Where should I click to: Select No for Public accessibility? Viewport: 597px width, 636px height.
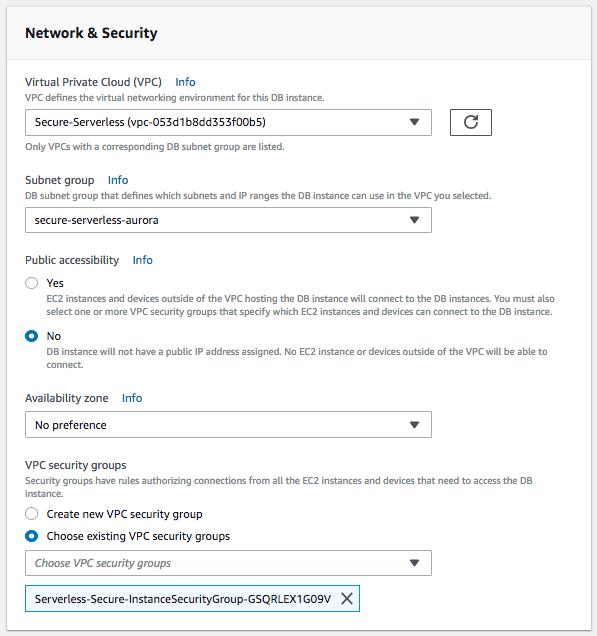32,336
